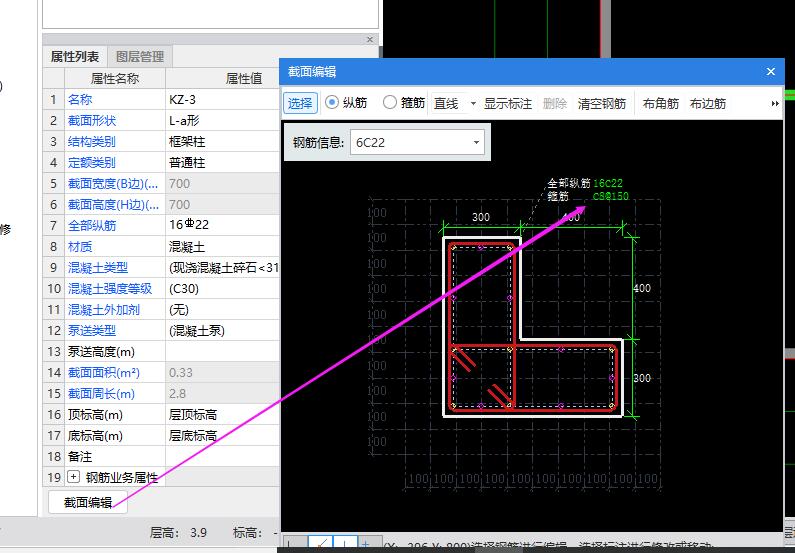The width and height of the screenshot is (795, 553).
Task: Select the 结构类别 property name
Action: (92, 141)
